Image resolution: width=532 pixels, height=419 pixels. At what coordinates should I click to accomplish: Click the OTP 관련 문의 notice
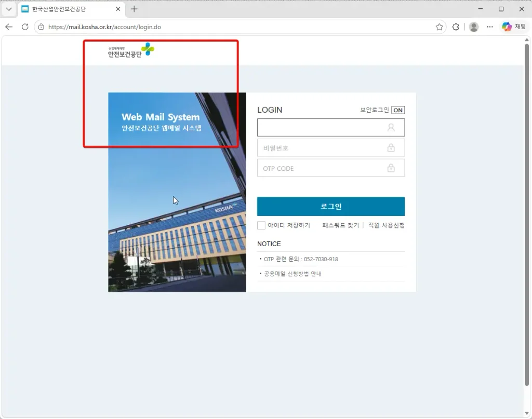[301, 259]
